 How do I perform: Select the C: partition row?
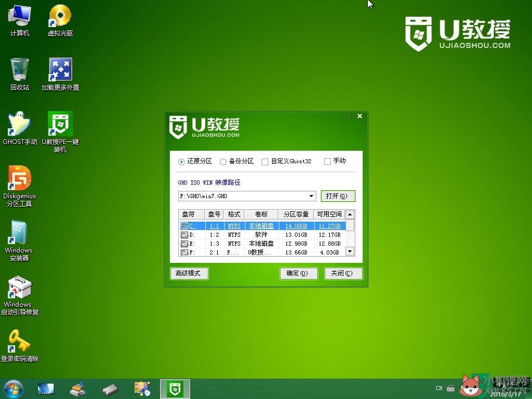tap(262, 226)
